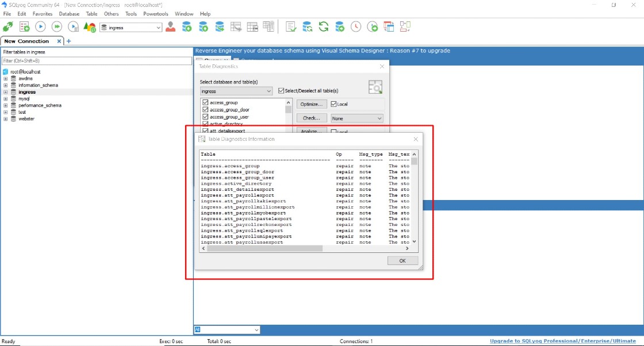Expand the mysql database node
The width and height of the screenshot is (644, 346).
(6, 99)
